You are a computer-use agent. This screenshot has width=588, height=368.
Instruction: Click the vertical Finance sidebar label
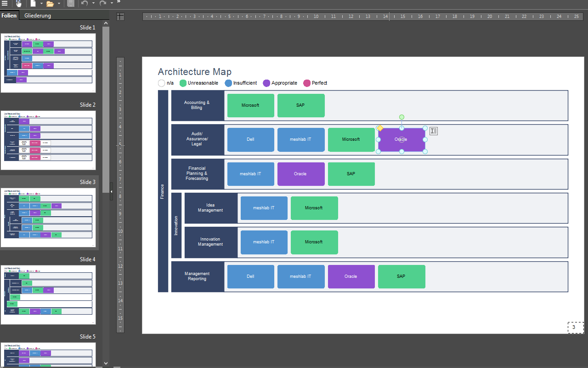pos(163,191)
